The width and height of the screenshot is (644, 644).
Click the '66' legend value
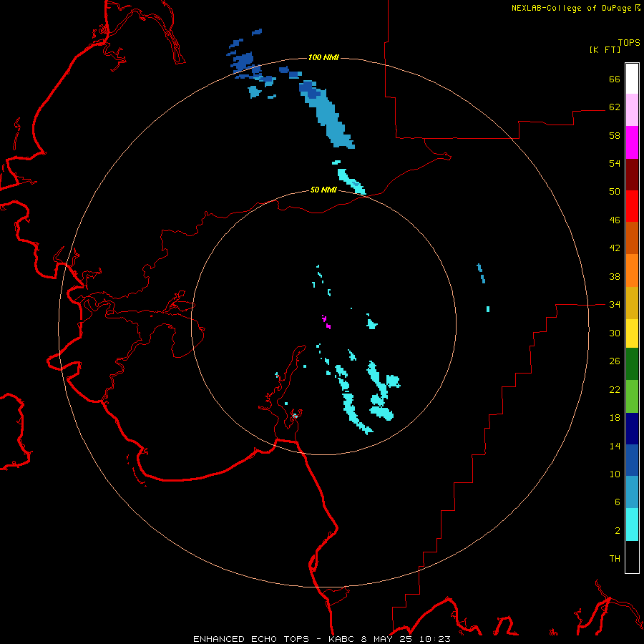pos(615,79)
